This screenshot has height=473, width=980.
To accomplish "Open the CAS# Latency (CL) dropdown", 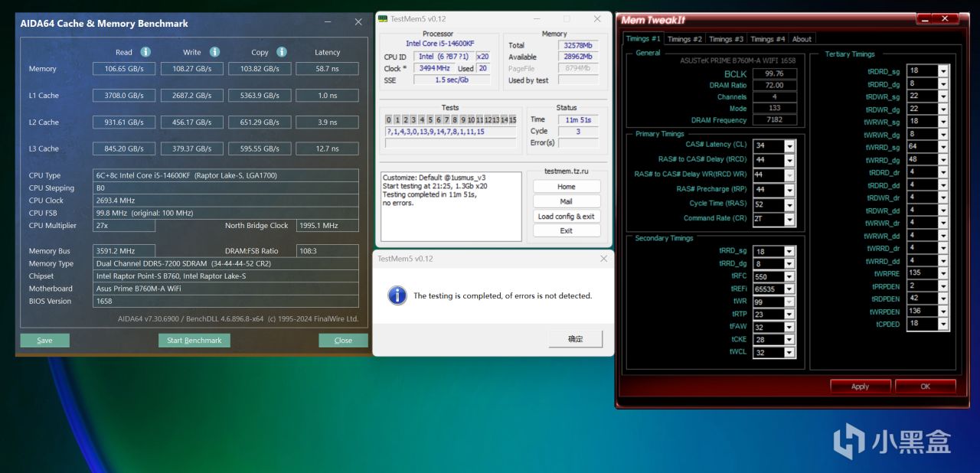I will [x=789, y=145].
